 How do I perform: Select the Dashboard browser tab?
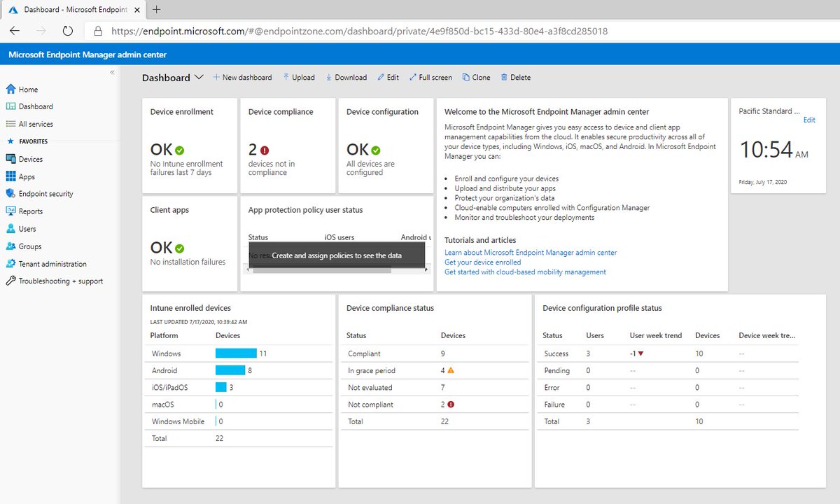click(x=73, y=10)
